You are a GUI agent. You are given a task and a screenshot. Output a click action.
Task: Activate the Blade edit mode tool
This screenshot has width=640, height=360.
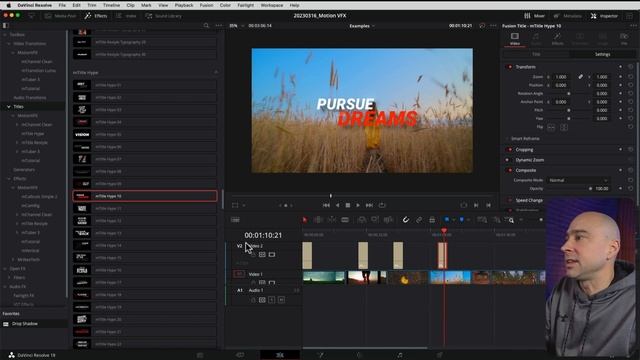(x=345, y=220)
